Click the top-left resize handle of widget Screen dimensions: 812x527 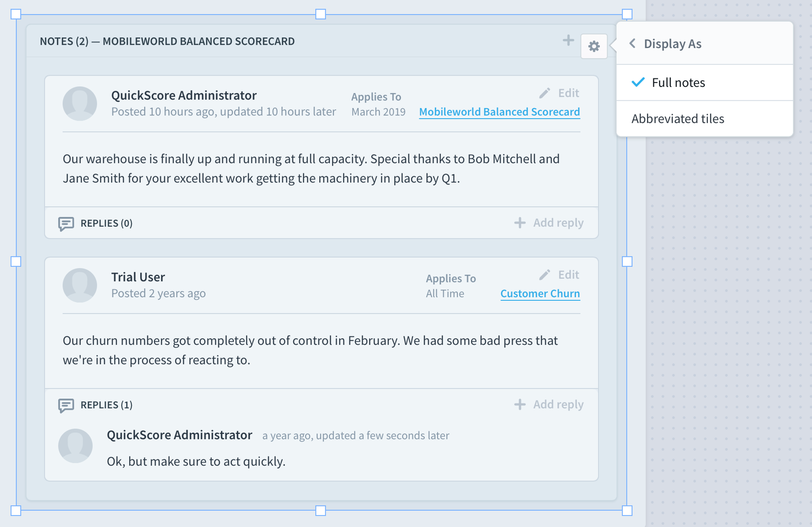16,14
